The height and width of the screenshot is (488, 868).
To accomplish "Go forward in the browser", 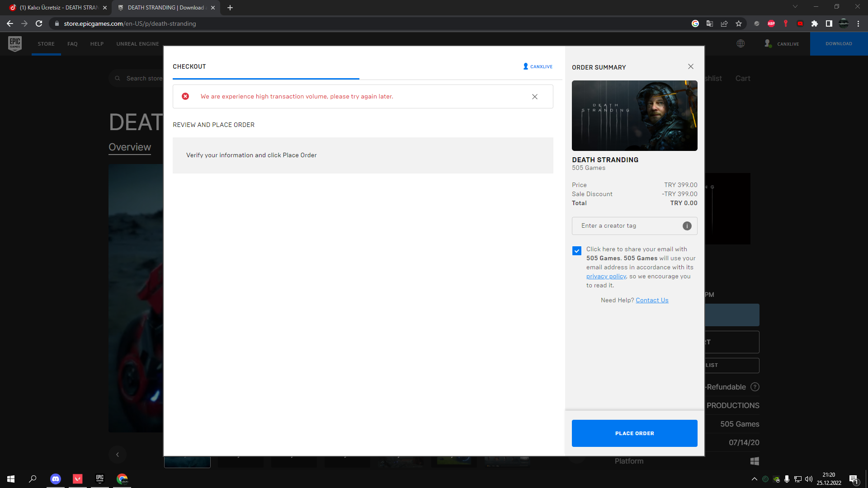I will pyautogui.click(x=24, y=23).
